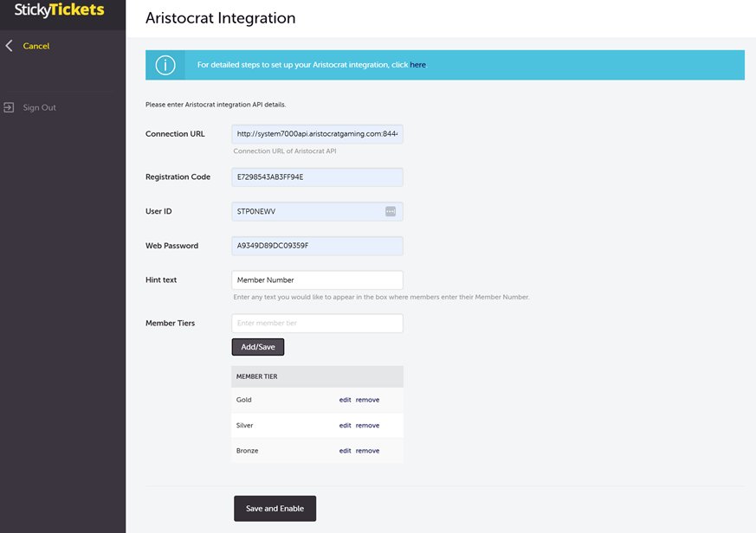Click the Save and Enable button
The image size is (756, 533).
275,509
